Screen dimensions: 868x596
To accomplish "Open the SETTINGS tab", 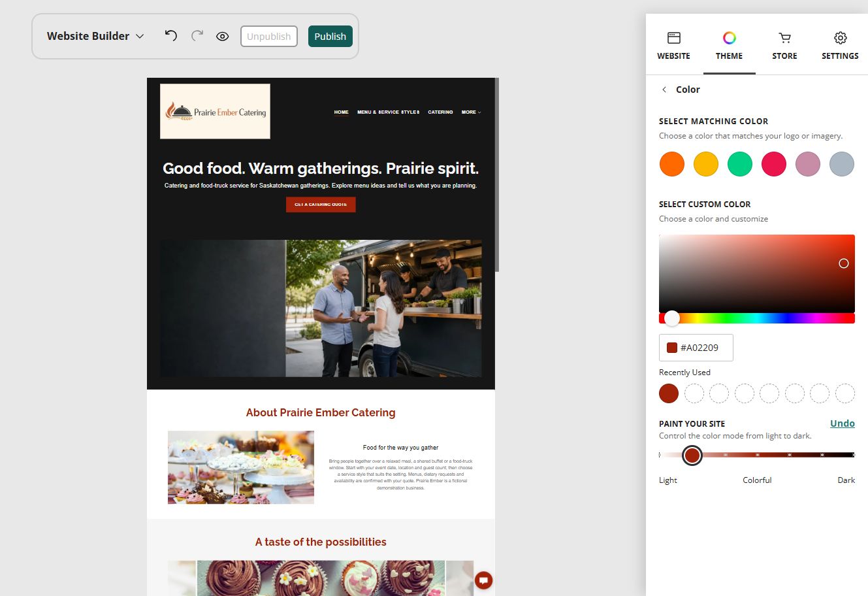I will point(840,46).
